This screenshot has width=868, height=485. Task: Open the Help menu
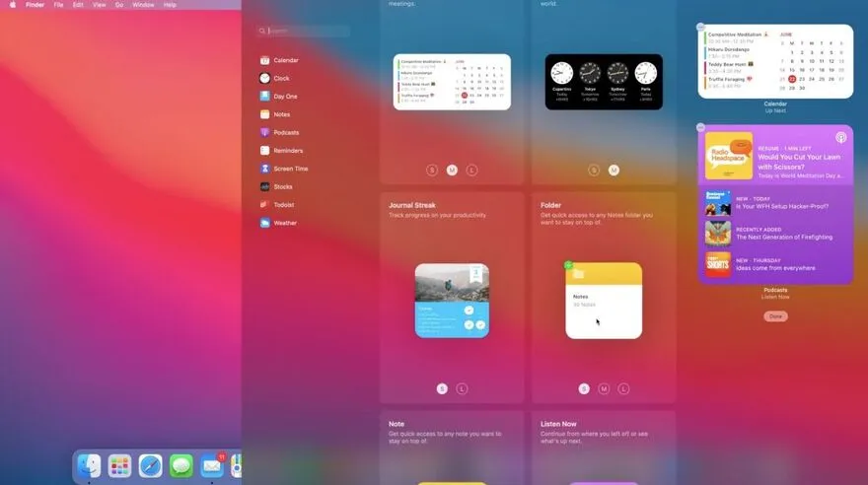(x=170, y=4)
